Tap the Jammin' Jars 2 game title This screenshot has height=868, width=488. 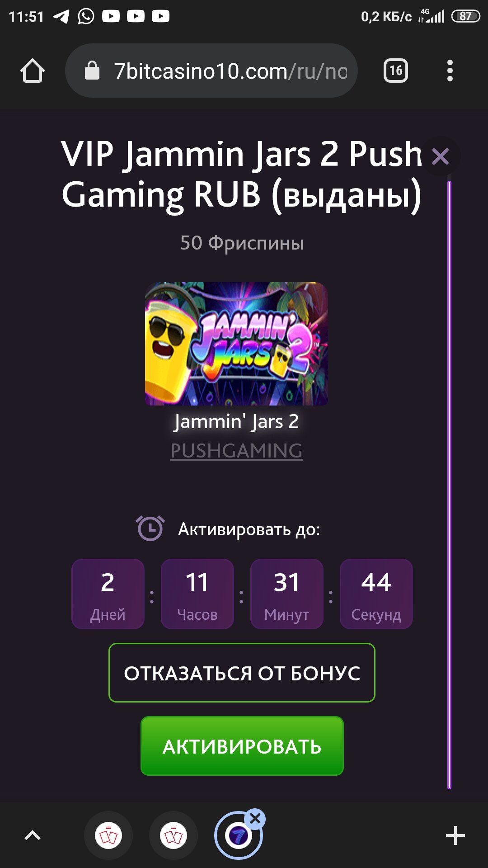point(236,421)
